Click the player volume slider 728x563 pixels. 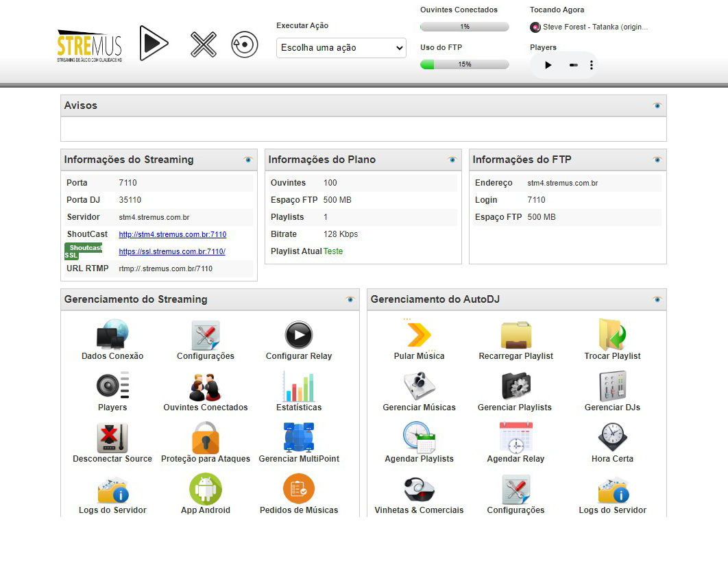click(573, 65)
